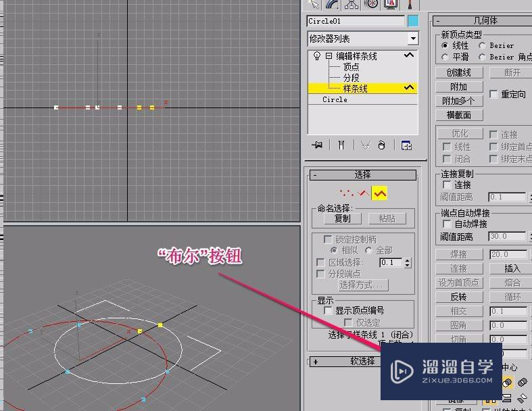Switch to the Hierarchy panel tab

tap(352, 5)
